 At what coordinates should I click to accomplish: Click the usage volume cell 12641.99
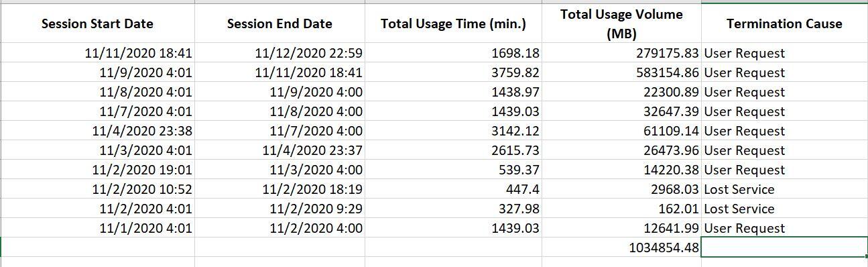621,228
